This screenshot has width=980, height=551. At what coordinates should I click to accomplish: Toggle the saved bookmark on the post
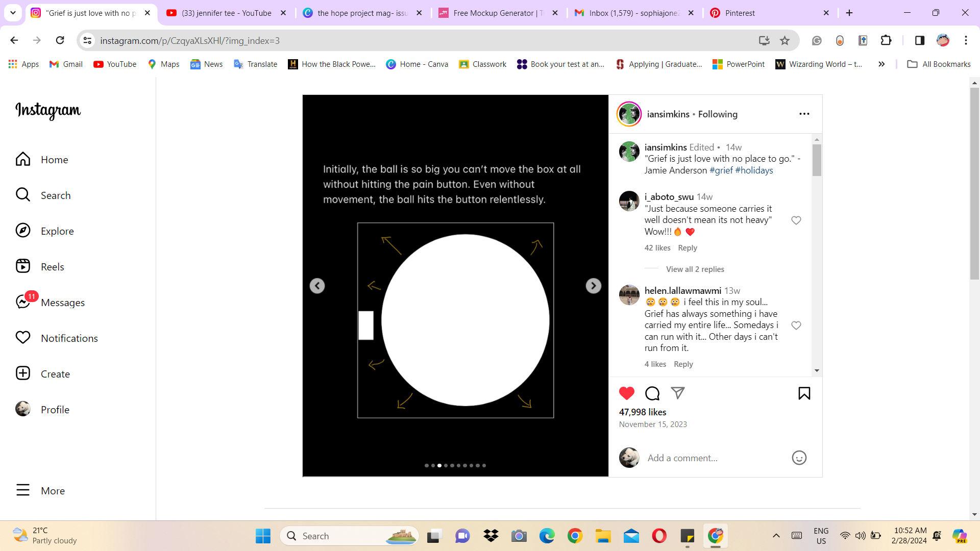(804, 393)
